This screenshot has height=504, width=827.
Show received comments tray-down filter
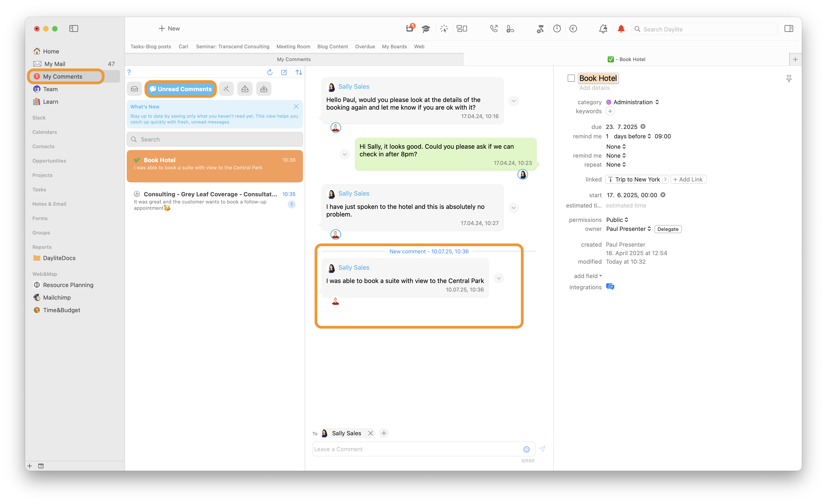[x=264, y=89]
